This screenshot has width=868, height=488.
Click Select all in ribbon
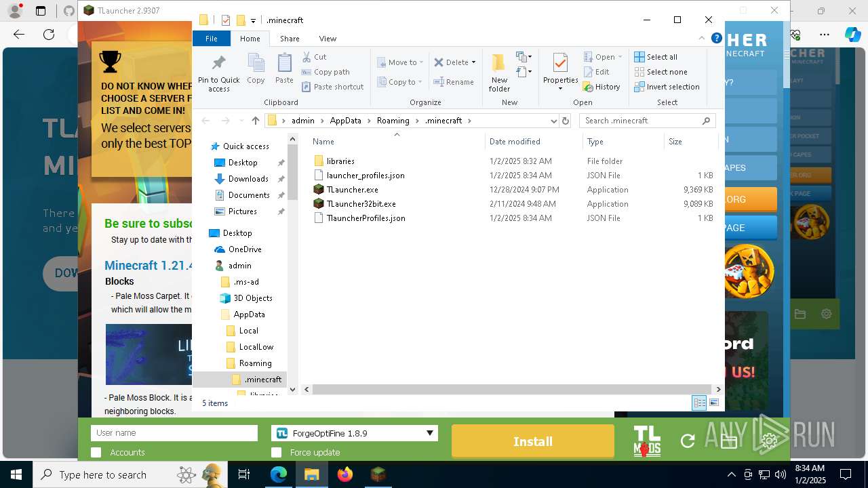coord(656,57)
